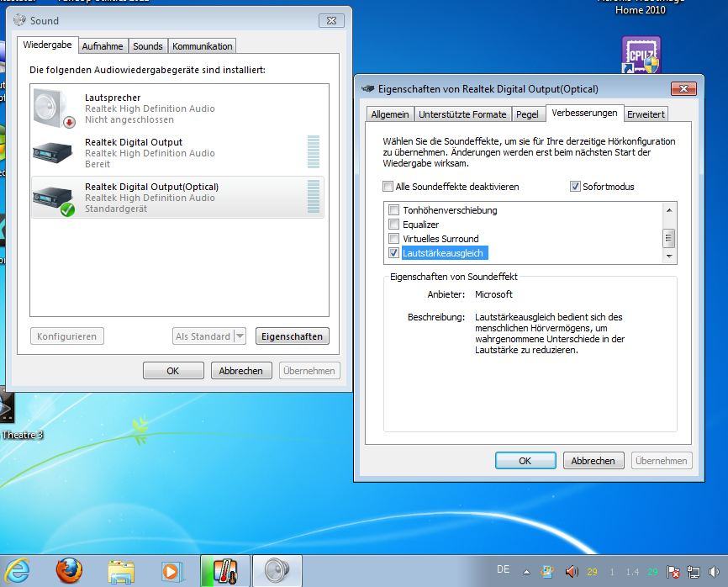Click OK in the Eigenschaften dialog
The height and width of the screenshot is (587, 728).
(x=525, y=461)
